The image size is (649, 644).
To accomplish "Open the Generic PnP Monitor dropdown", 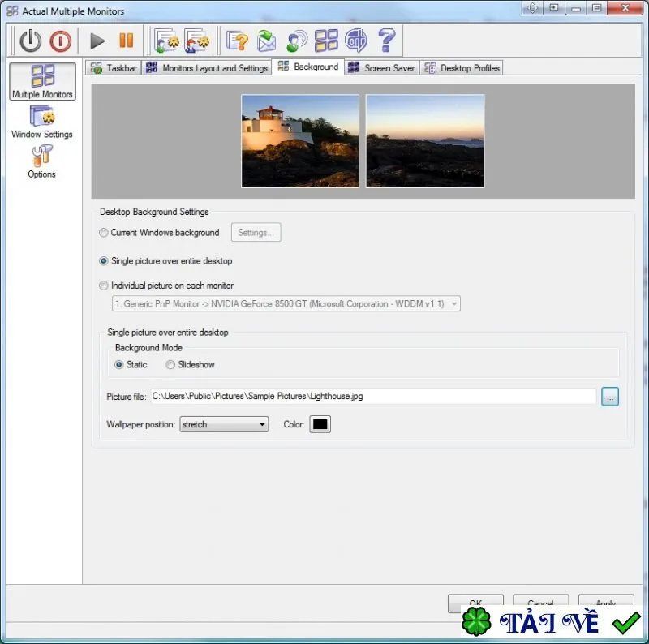I will pos(286,304).
